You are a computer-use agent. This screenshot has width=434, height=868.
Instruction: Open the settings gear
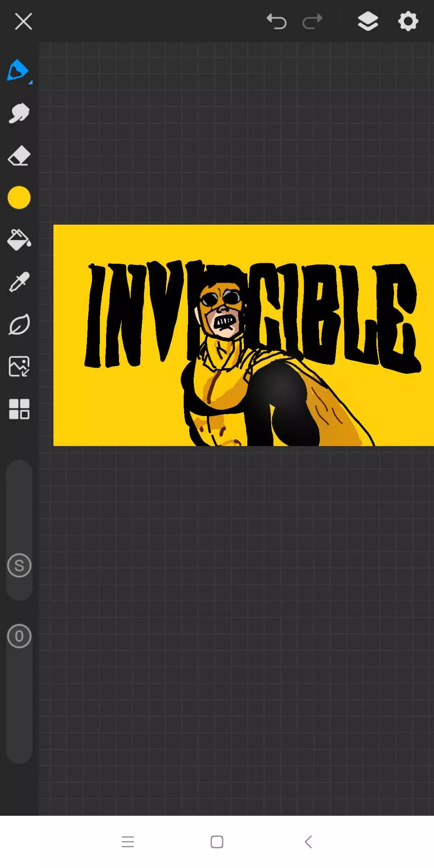point(408,21)
